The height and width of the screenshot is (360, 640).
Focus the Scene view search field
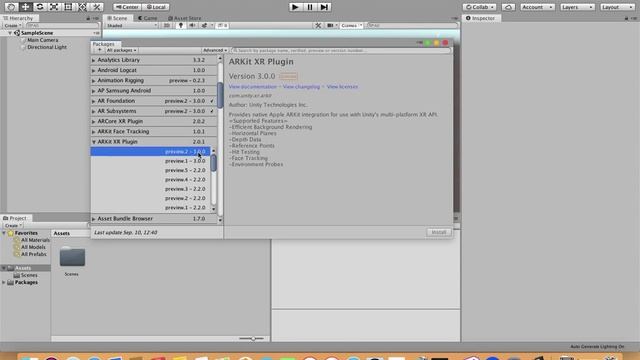412,25
